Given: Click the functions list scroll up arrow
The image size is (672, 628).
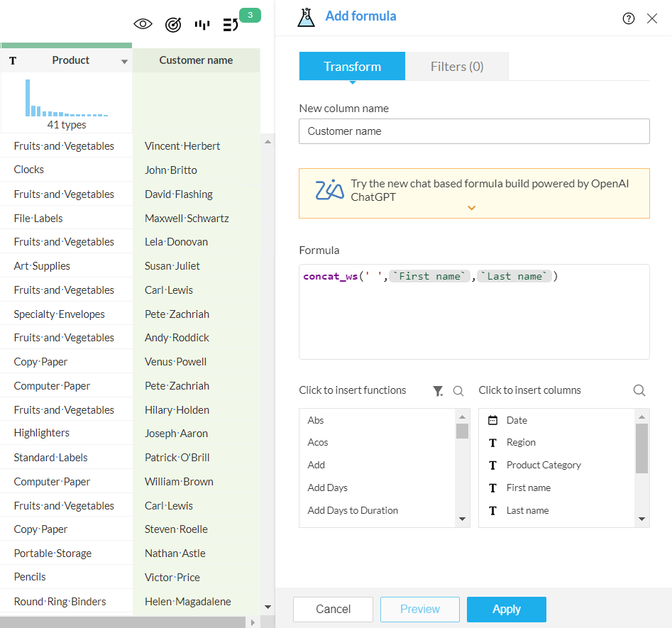Looking at the screenshot, I should click(x=462, y=417).
